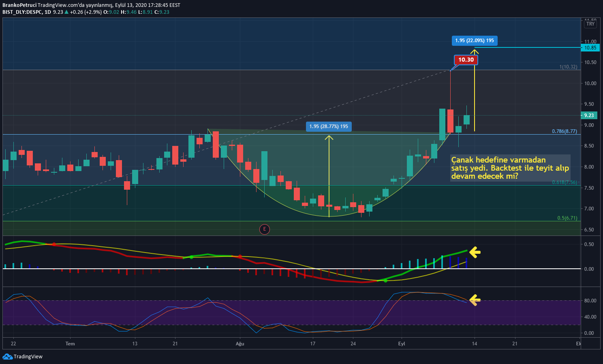The width and height of the screenshot is (603, 364).
Task: Click the Fibonacci level label 0.5(6.71)
Action: [567, 218]
